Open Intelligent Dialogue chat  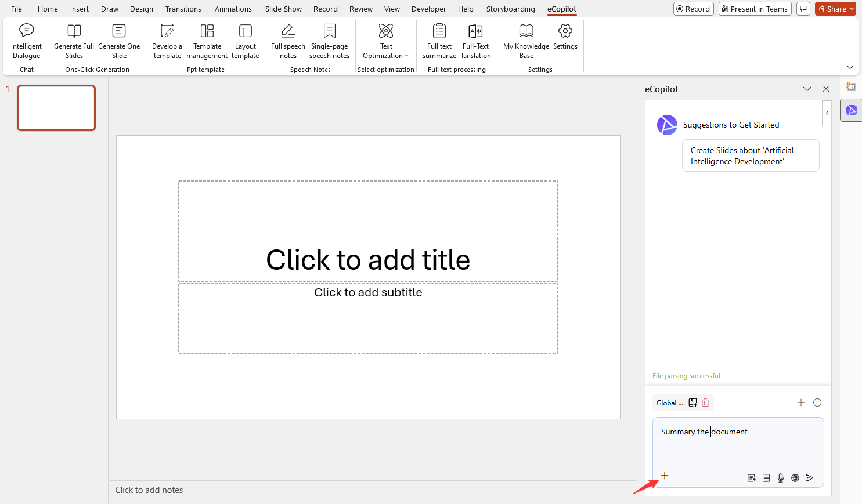(x=27, y=41)
